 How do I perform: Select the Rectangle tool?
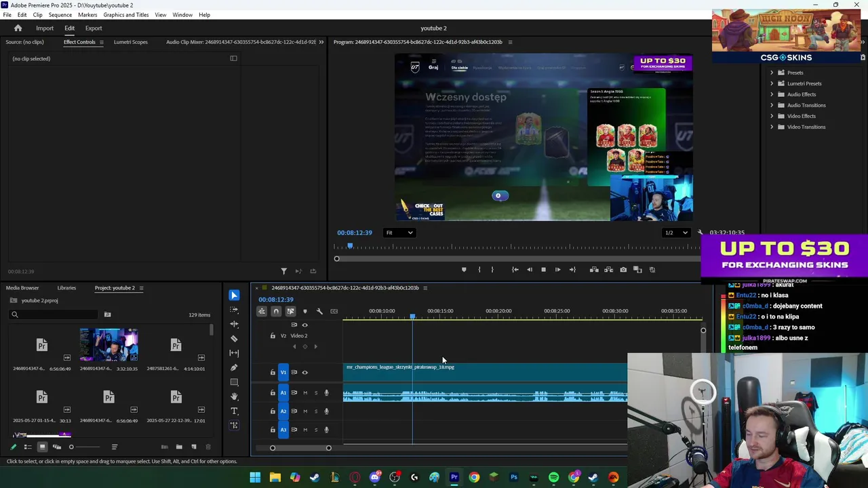[x=234, y=382]
